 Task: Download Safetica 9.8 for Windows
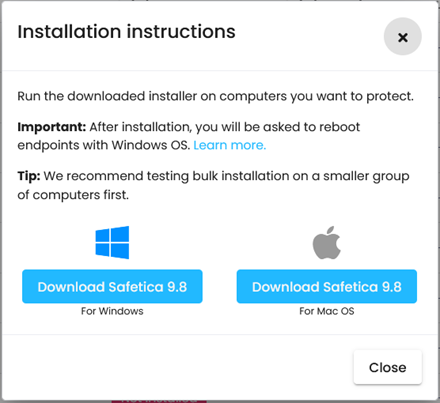(112, 287)
